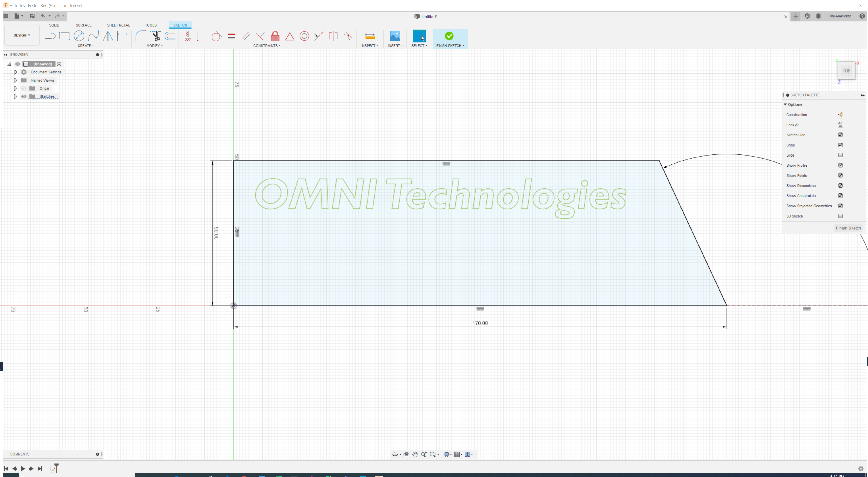Open the CONSTRAINTS dropdown menu

click(267, 45)
